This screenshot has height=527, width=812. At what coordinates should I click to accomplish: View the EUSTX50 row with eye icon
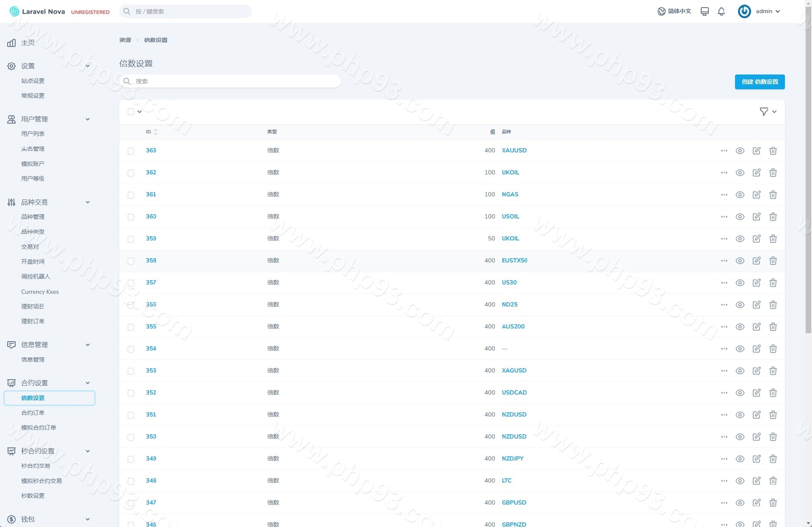pyautogui.click(x=740, y=261)
